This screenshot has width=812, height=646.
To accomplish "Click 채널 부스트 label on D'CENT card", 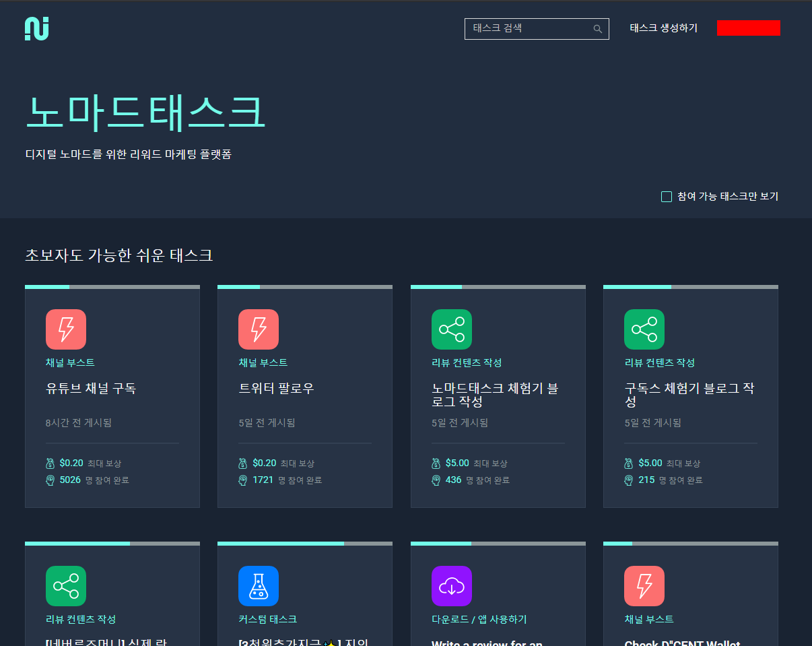I will click(649, 619).
